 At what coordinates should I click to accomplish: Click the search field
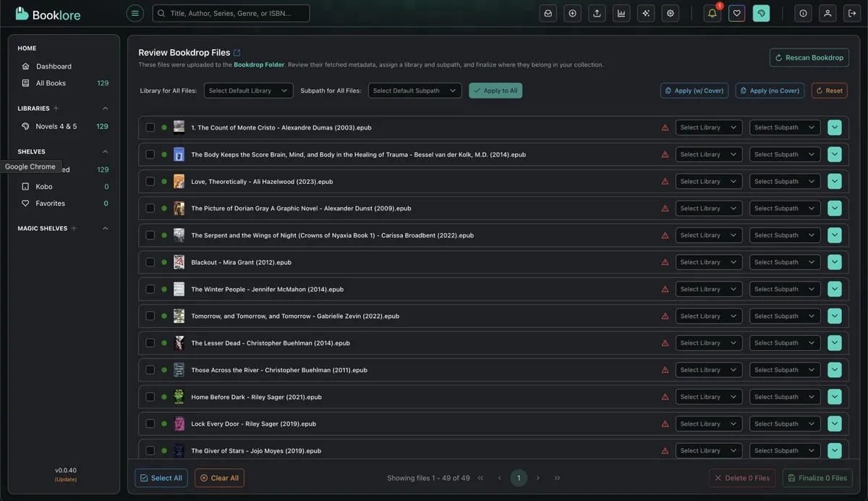coord(231,13)
